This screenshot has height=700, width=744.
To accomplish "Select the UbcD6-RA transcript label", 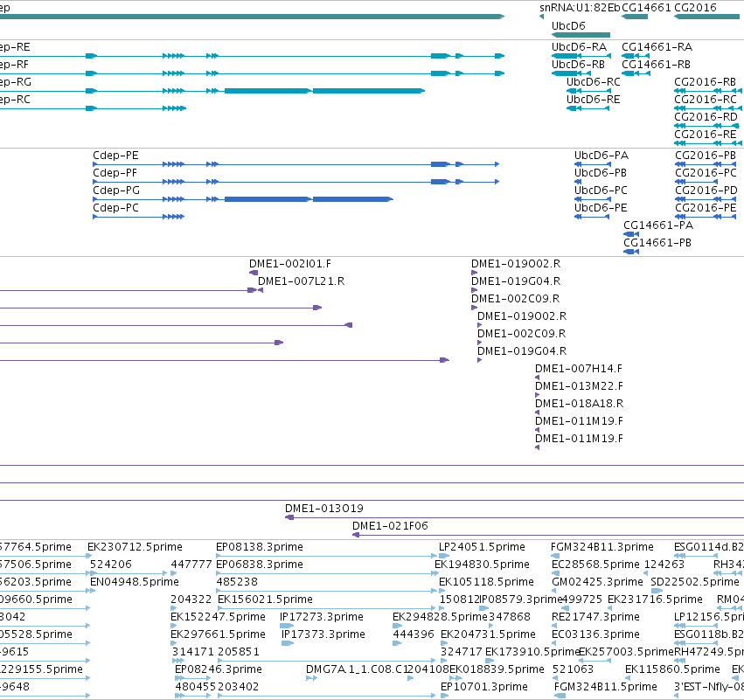I will click(579, 47).
